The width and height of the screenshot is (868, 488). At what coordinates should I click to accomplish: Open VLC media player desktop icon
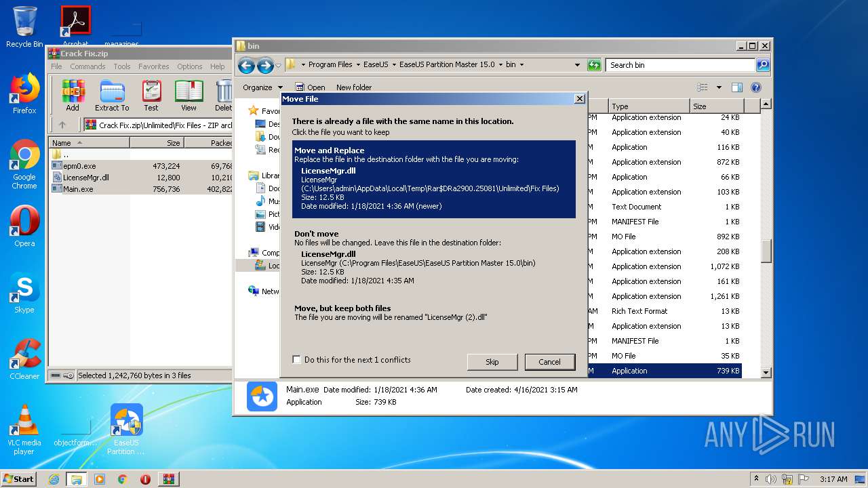[x=24, y=430]
